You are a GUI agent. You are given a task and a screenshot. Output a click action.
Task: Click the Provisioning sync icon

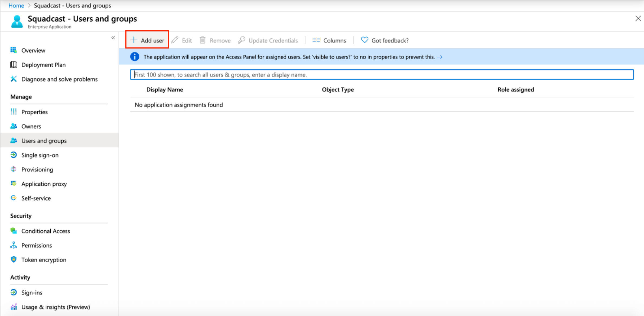point(14,169)
